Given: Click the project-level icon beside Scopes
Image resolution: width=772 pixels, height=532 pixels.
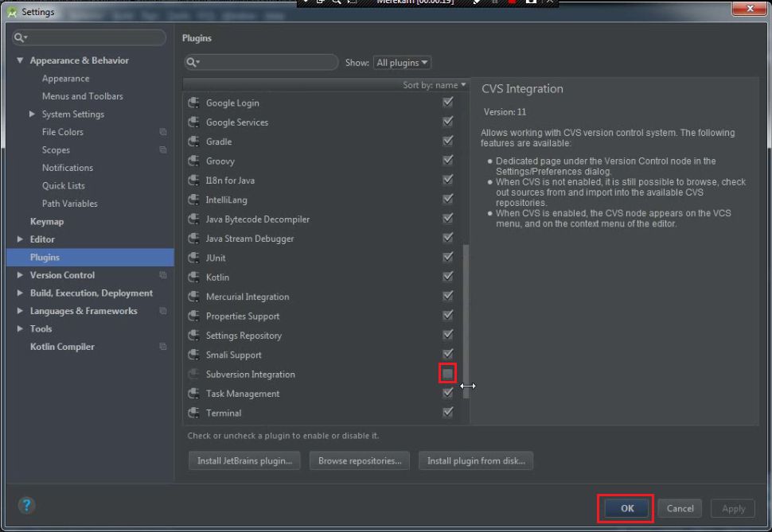Looking at the screenshot, I should pos(163,150).
